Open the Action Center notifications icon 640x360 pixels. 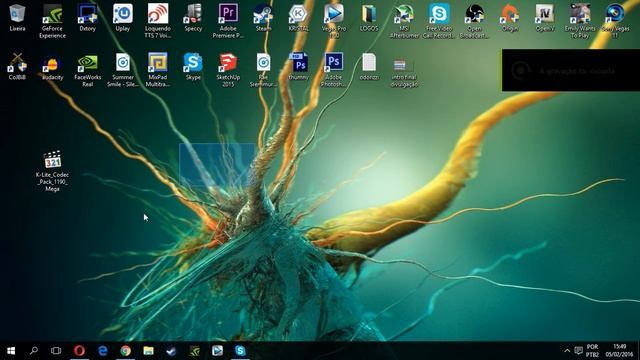(x=578, y=351)
